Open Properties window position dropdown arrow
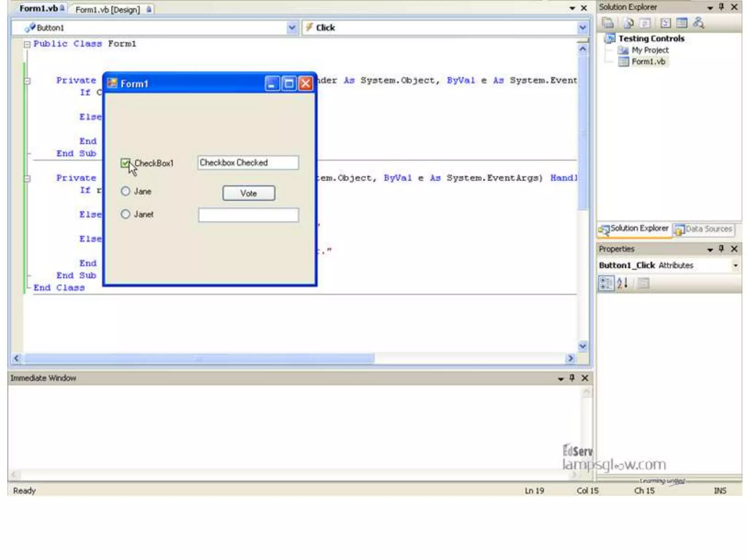This screenshot has width=747, height=560. click(710, 249)
